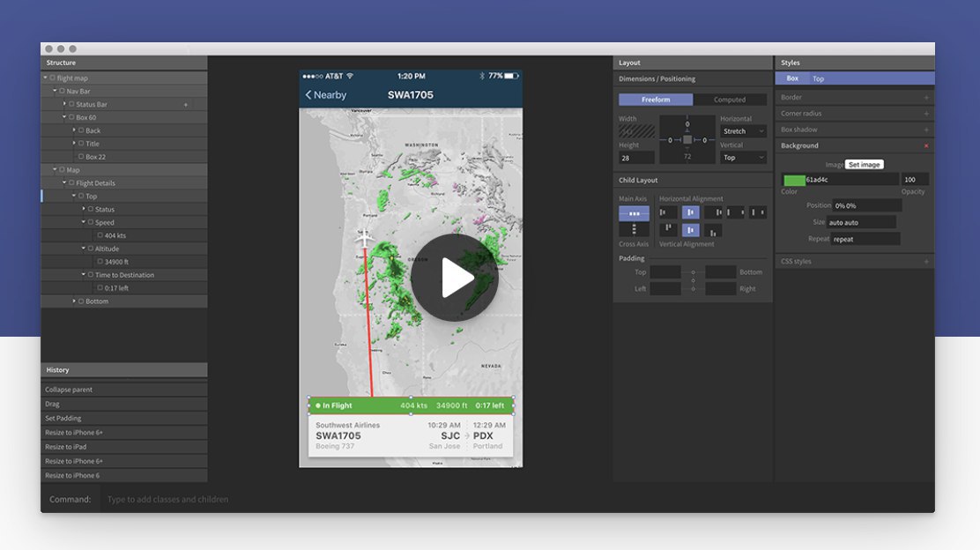
Task: Click square box marker beside flight map
Action: click(x=53, y=78)
